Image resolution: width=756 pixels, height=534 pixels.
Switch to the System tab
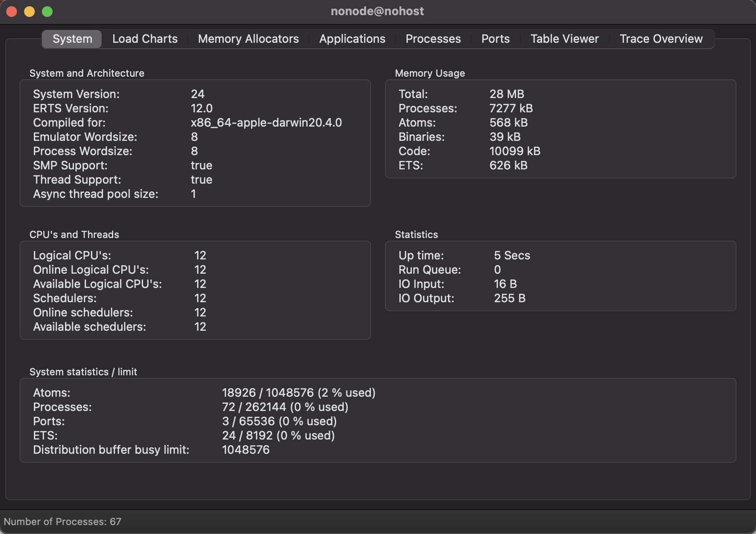point(72,39)
